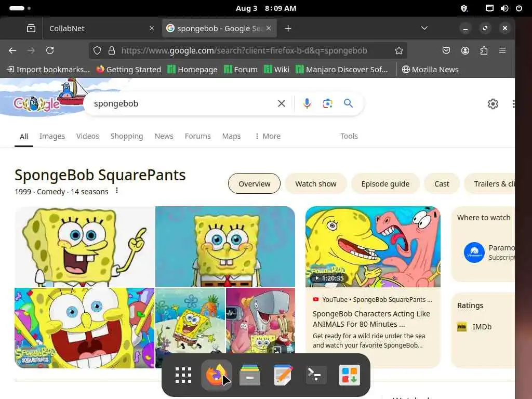Open the dock's show applications grid
This screenshot has height=399, width=532.
click(183, 375)
